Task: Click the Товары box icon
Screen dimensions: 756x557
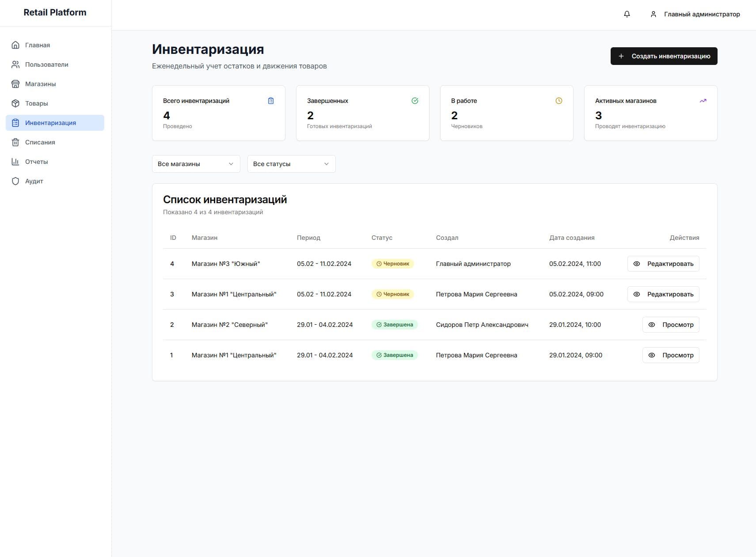Action: point(15,103)
